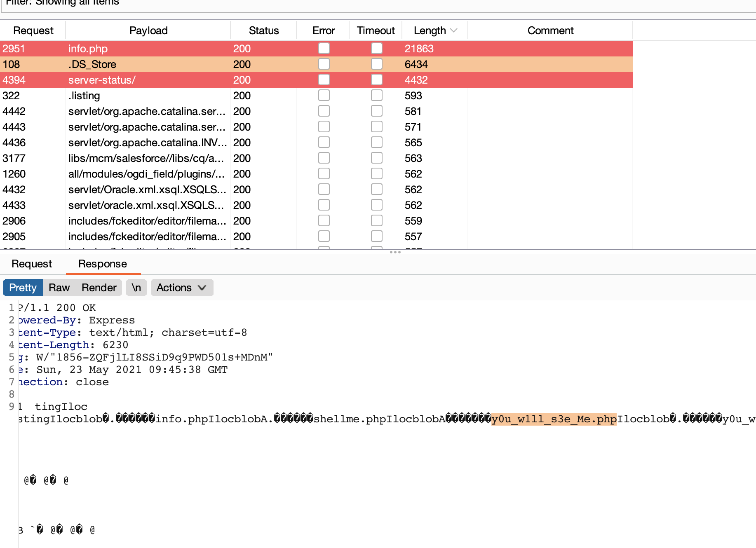756x548 pixels.
Task: Toggle Error checkbox for .listing row
Action: pyautogui.click(x=324, y=95)
